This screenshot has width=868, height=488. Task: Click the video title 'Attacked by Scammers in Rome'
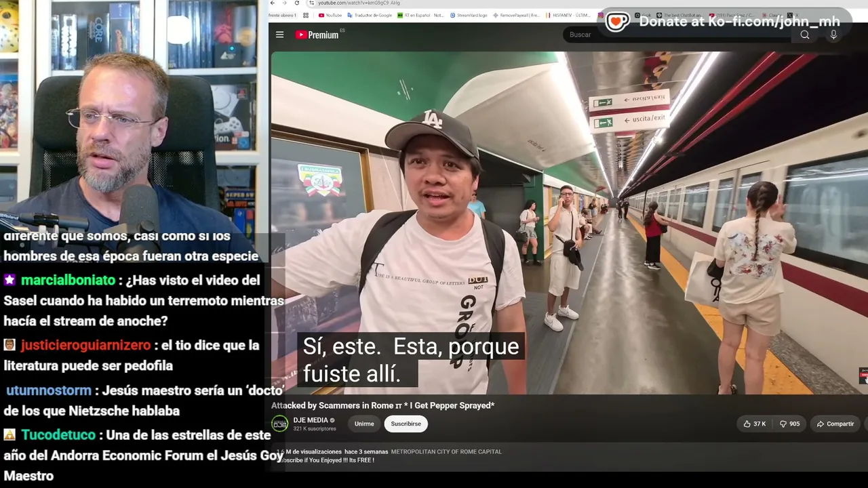[383, 405]
